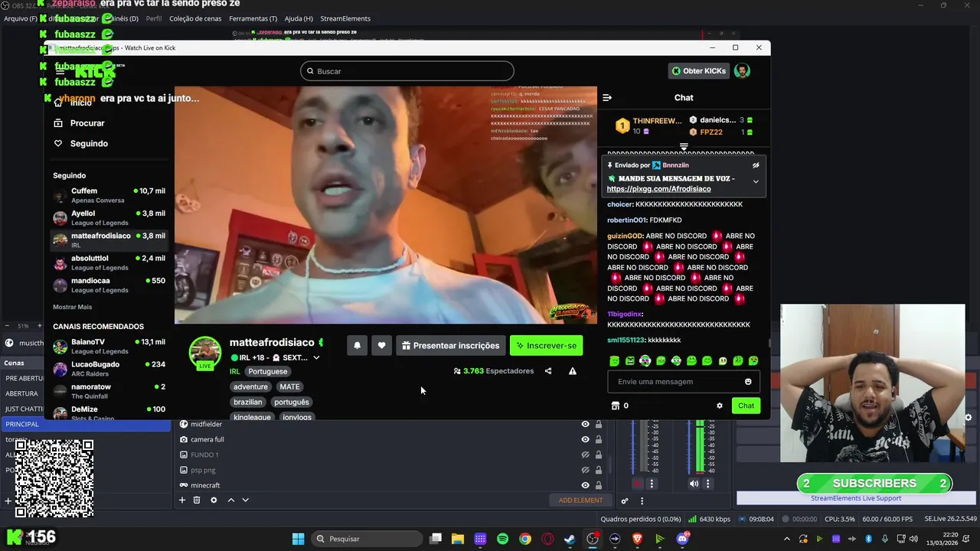Open the Ferramentas (T) menu in OBS
Screen dimensions: 980x551
(x=253, y=18)
